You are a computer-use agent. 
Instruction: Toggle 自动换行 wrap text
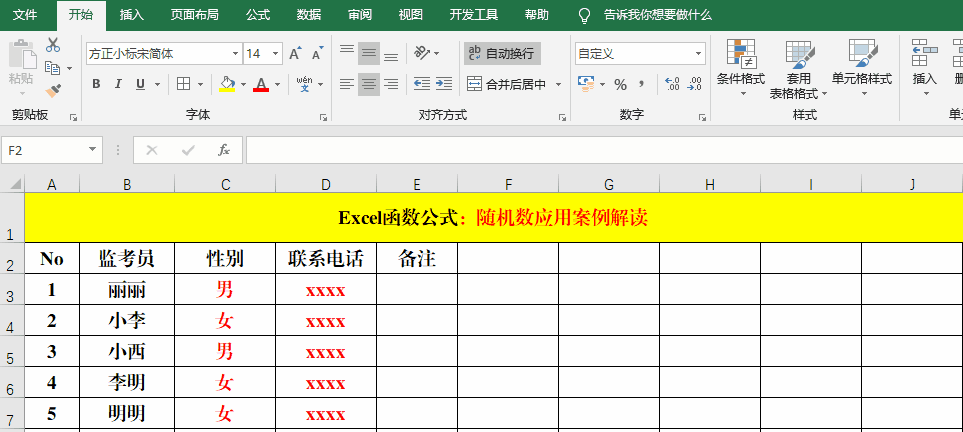click(x=502, y=53)
